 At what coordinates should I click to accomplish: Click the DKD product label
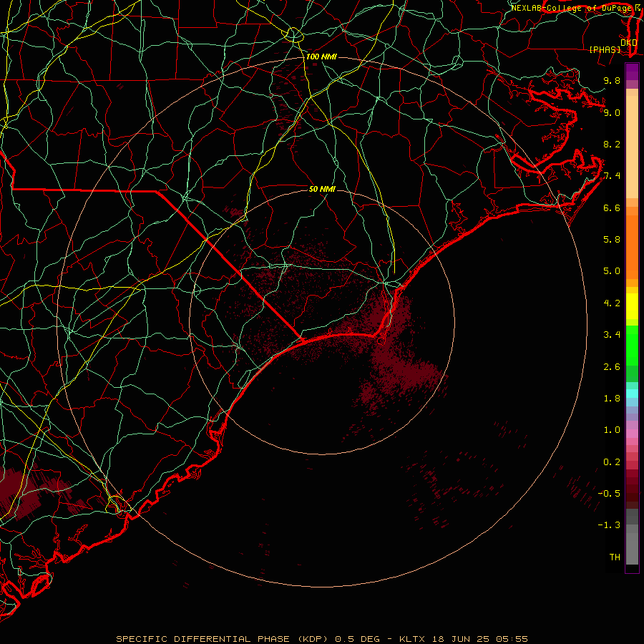(x=629, y=43)
